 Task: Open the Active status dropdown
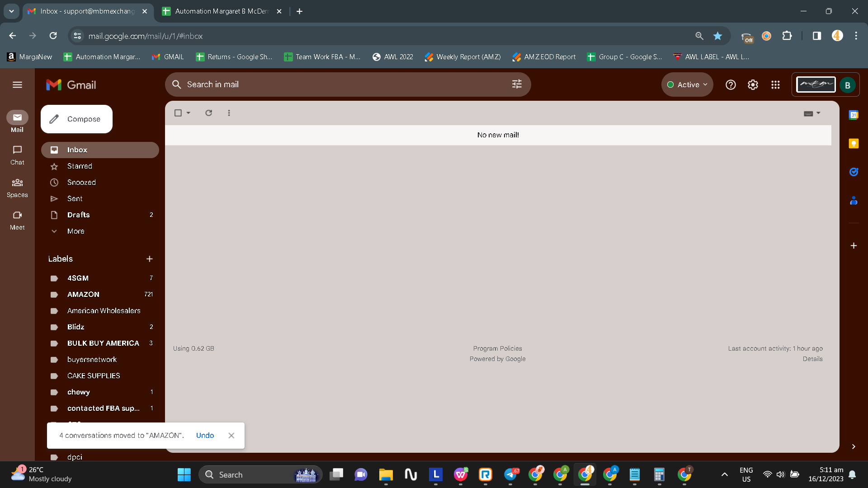tap(687, 84)
